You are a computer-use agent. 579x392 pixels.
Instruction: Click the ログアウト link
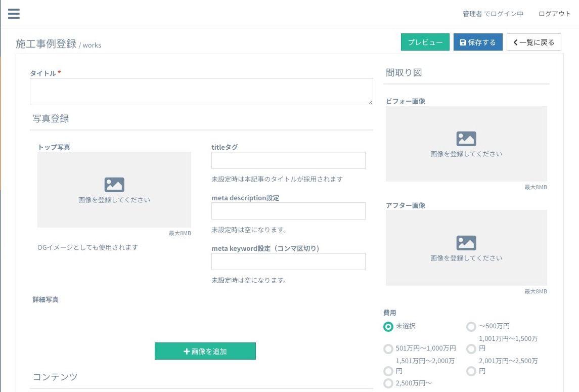click(x=554, y=14)
